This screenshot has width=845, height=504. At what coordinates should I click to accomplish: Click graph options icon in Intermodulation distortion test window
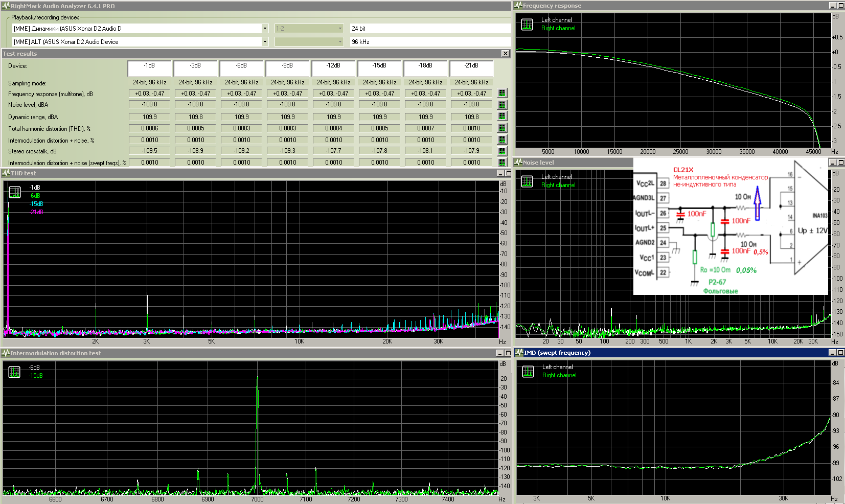(15, 372)
